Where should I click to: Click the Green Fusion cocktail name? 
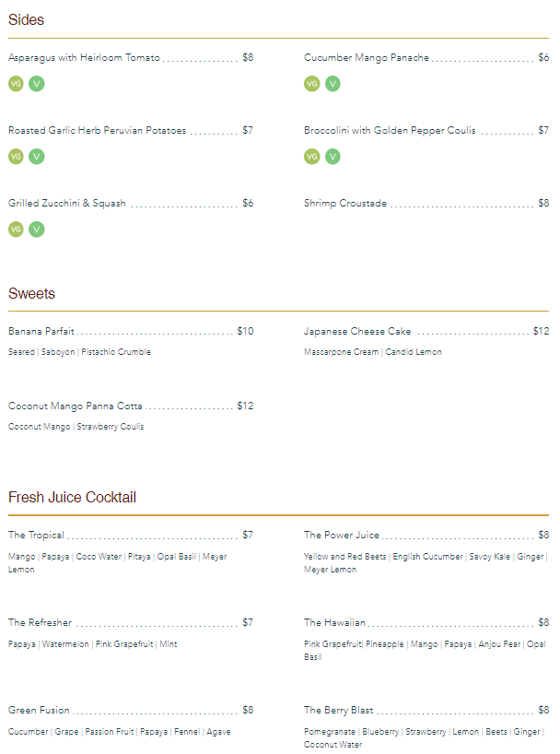(x=39, y=711)
